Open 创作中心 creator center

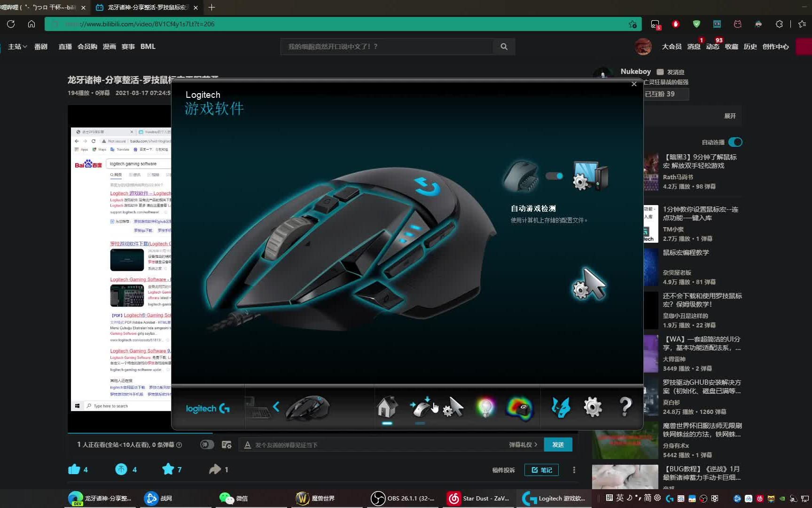coord(775,47)
